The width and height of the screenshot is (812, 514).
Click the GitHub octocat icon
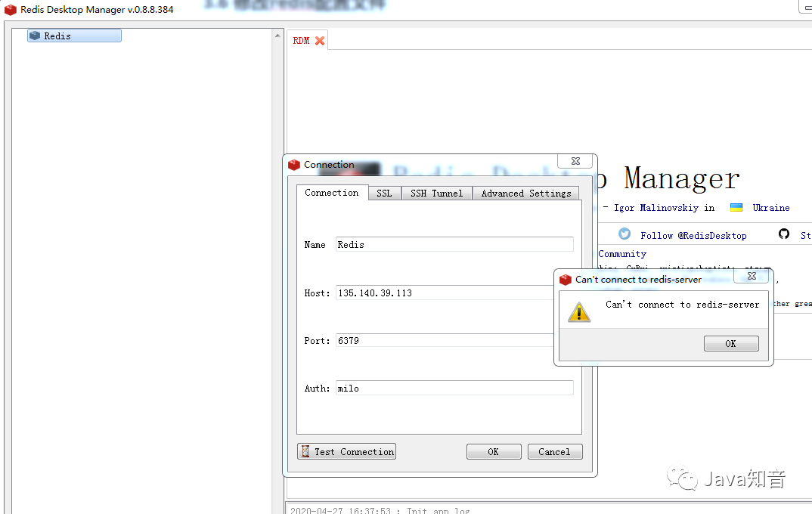click(x=784, y=234)
